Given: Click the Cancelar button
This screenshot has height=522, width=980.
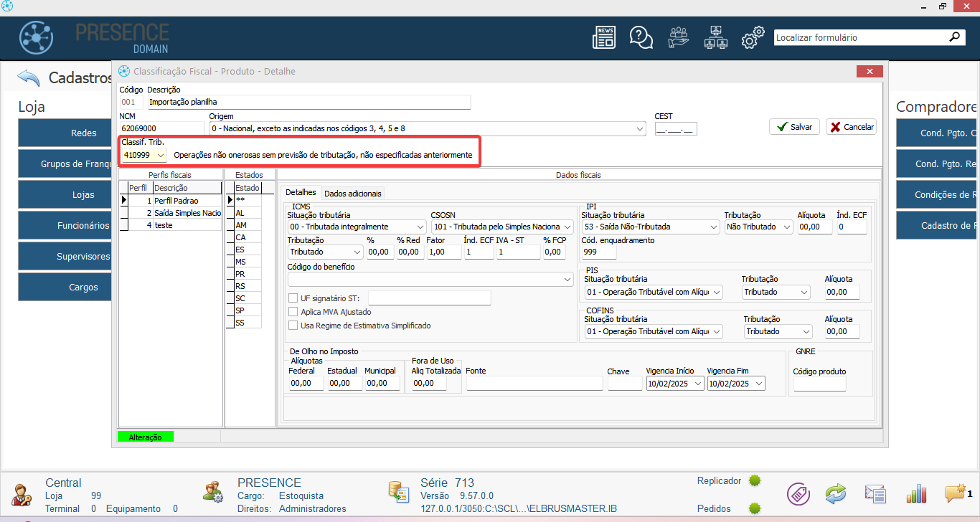Looking at the screenshot, I should click(851, 127).
